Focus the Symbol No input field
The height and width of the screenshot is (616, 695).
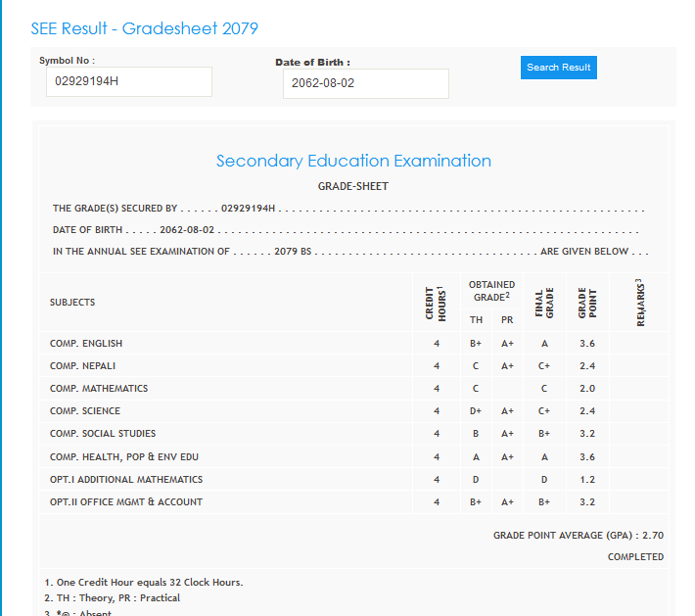click(x=128, y=81)
